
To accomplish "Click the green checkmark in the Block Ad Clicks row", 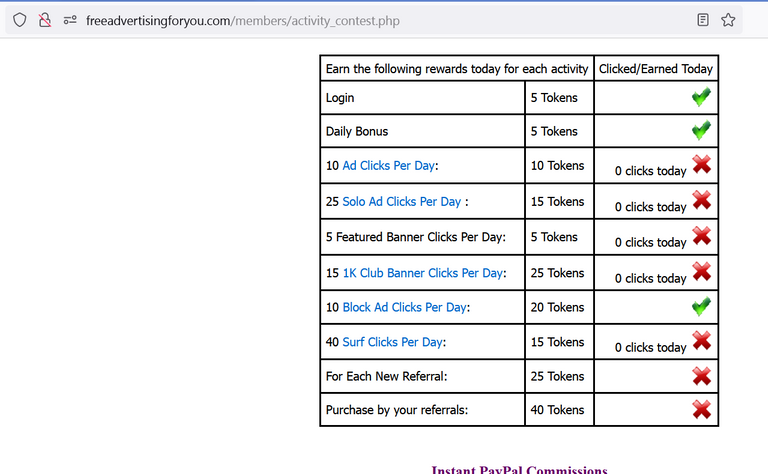I will click(701, 307).
